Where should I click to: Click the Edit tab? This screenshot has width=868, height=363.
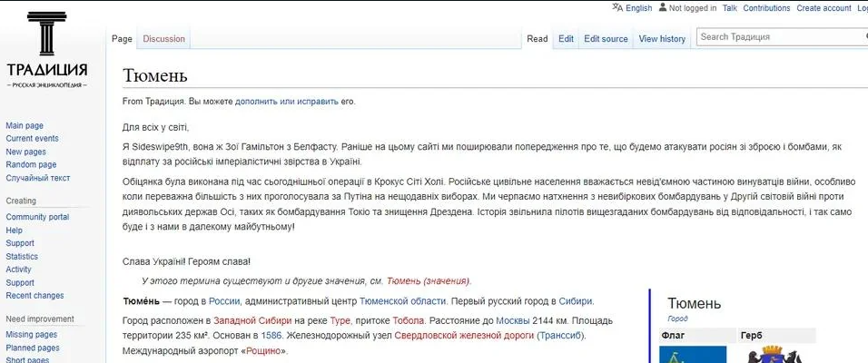(566, 39)
